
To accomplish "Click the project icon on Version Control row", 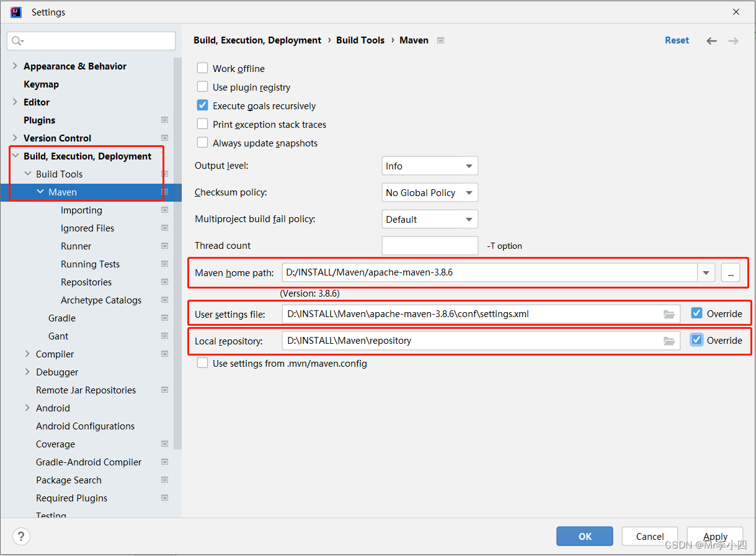I will tap(164, 138).
